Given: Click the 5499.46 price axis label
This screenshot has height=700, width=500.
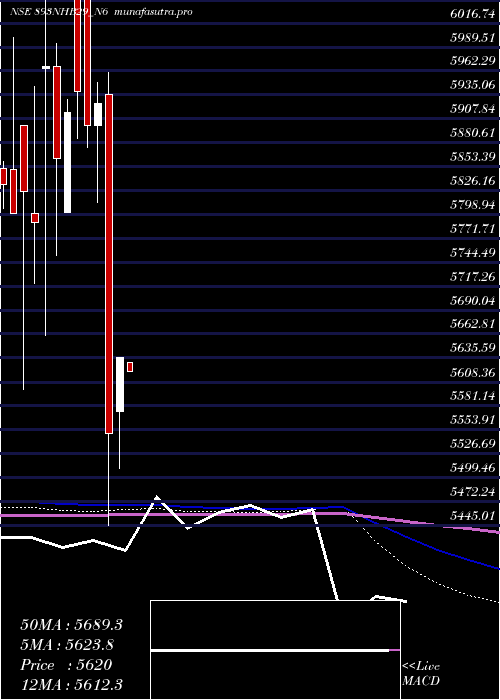Looking at the screenshot, I should pos(473,468).
